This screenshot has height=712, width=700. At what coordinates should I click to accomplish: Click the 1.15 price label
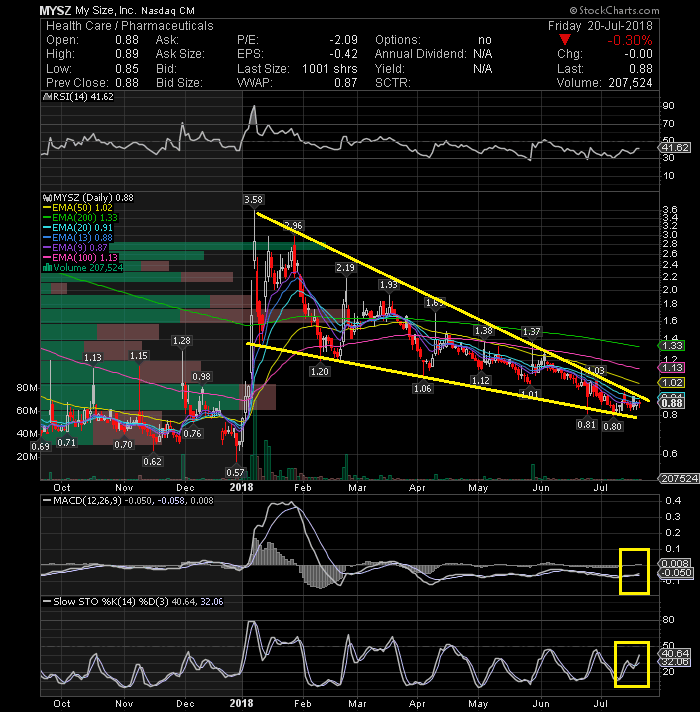click(139, 356)
